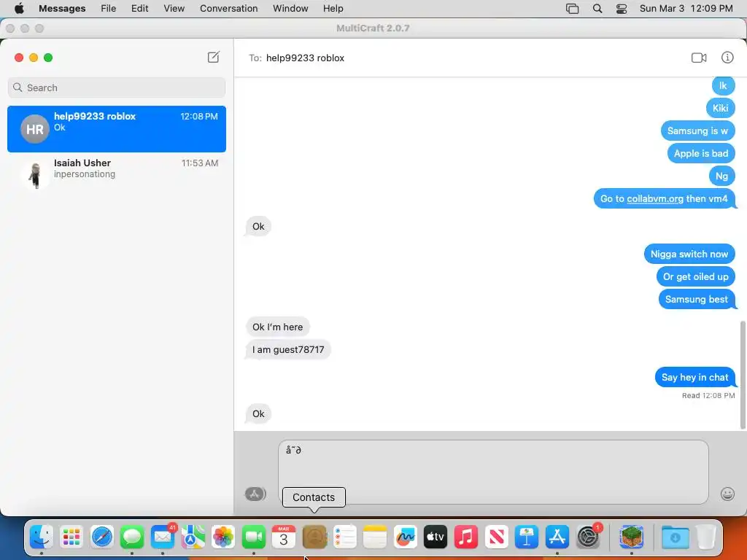747x560 pixels.
Task: Focus the conversation Search field
Action: (x=117, y=87)
